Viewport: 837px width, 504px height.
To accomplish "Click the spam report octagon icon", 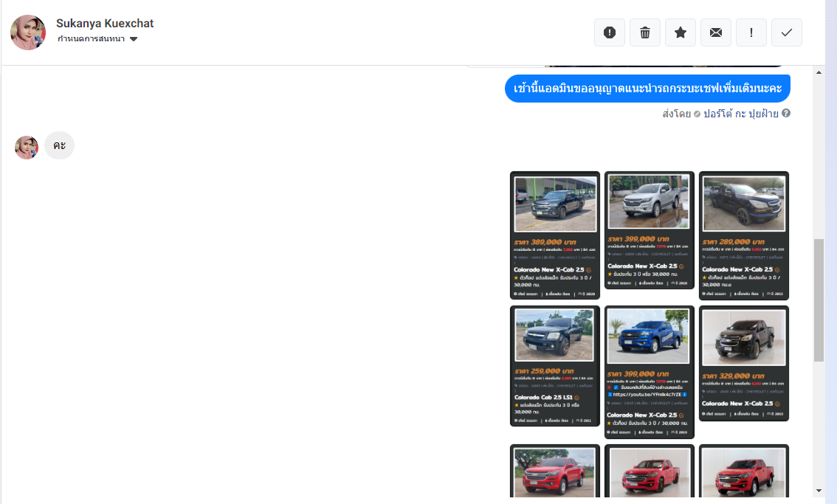I will click(610, 32).
